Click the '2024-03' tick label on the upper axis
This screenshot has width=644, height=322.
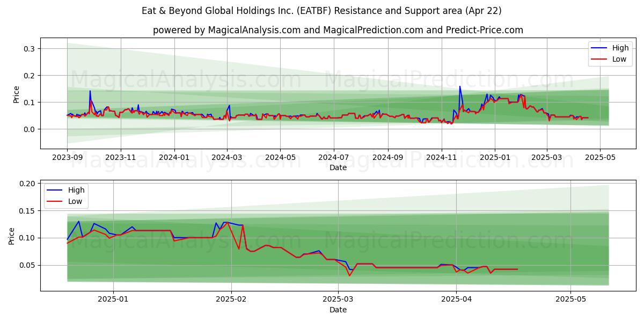pyautogui.click(x=227, y=158)
